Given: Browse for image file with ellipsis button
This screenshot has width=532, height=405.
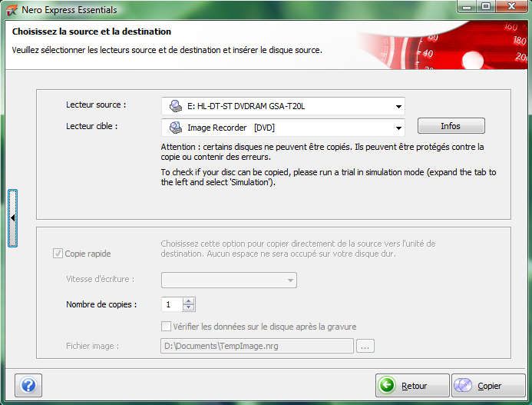Looking at the screenshot, I should (365, 346).
